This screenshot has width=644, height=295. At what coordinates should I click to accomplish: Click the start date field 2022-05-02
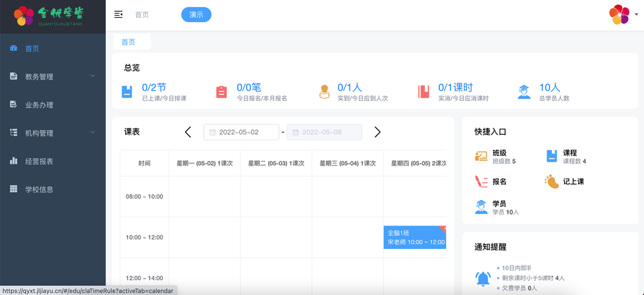pyautogui.click(x=241, y=132)
